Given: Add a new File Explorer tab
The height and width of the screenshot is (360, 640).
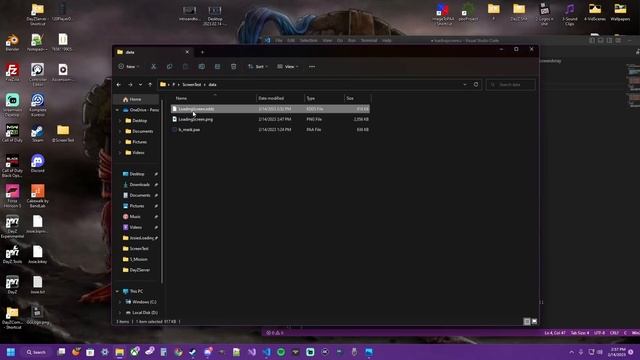Looking at the screenshot, I should (202, 52).
